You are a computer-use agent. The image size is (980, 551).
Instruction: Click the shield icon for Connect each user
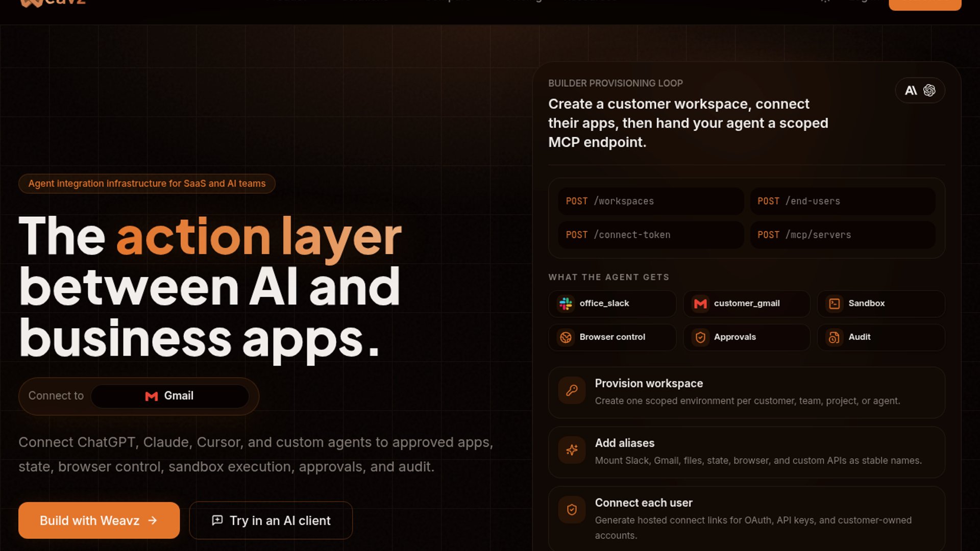[x=572, y=510]
